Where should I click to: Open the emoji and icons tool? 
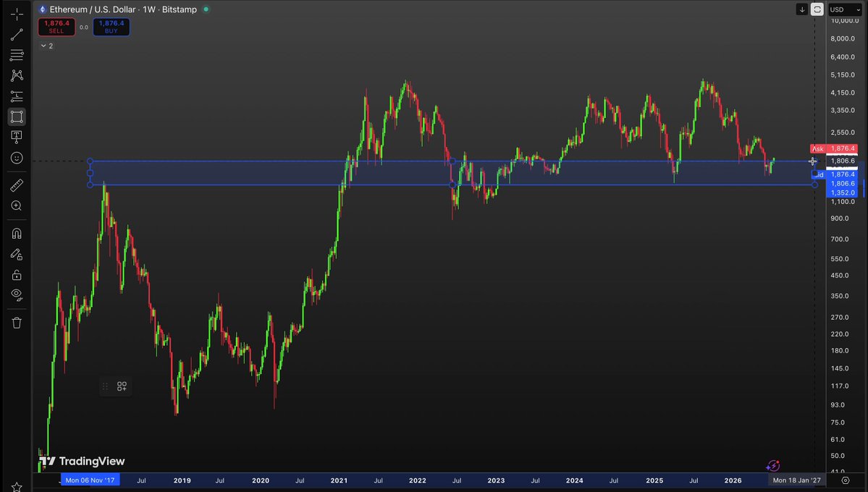[x=17, y=158]
